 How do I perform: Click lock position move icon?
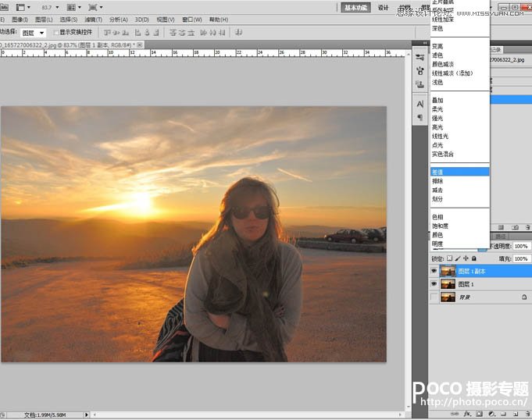pos(466,258)
